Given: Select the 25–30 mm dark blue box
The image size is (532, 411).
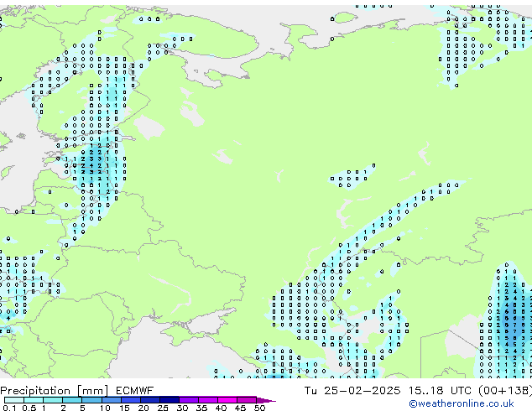Looking at the screenshot, I should [169, 400].
